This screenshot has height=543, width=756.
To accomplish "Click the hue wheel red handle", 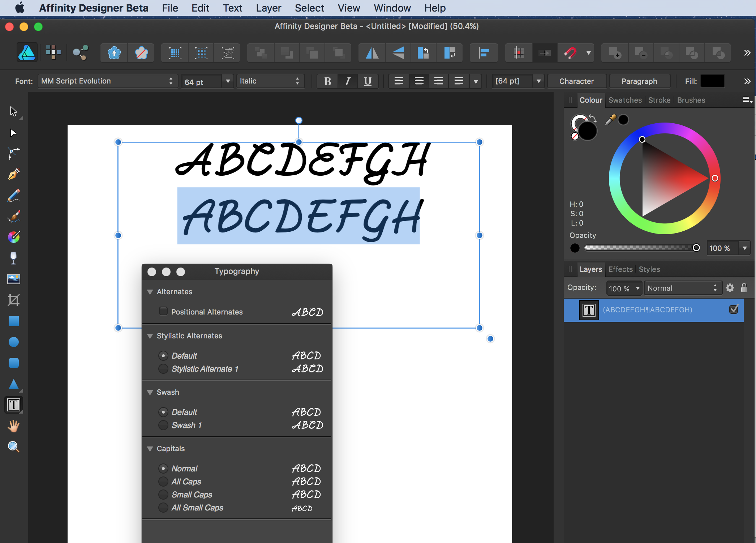I will [715, 178].
